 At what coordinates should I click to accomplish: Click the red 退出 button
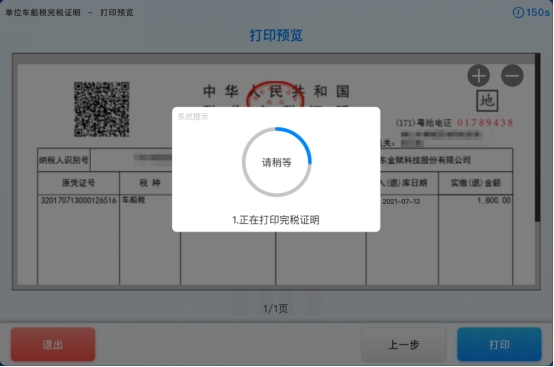click(53, 344)
